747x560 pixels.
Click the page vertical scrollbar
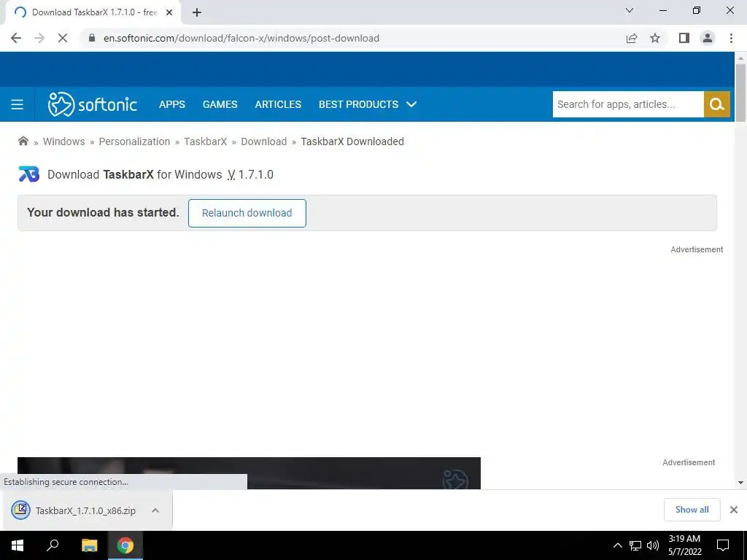[x=740, y=93]
